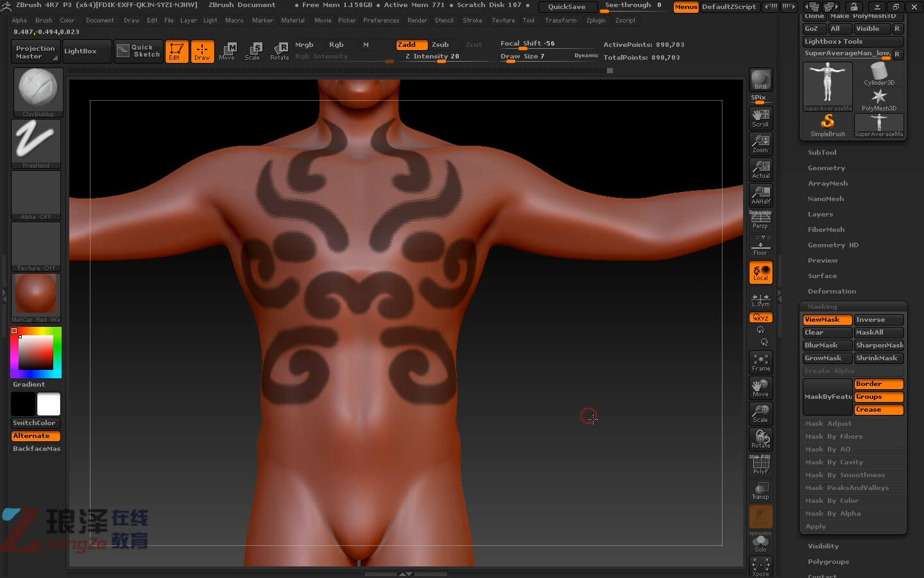Click the AAHalf zoom icon

[x=760, y=195]
